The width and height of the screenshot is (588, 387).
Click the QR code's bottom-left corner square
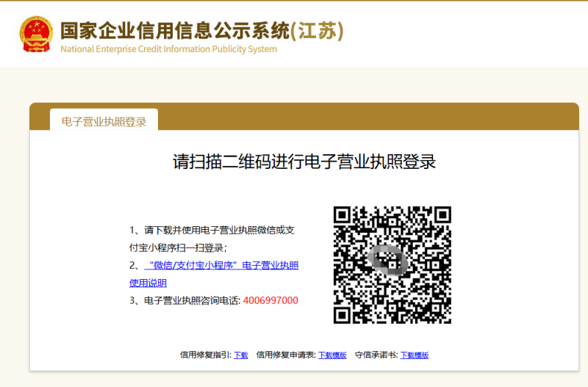[x=343, y=314]
